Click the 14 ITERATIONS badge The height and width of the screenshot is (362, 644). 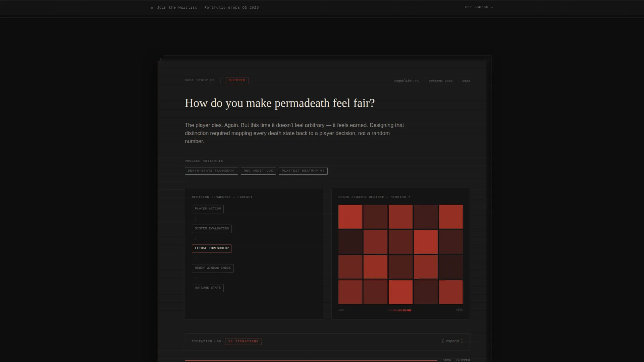(x=243, y=342)
